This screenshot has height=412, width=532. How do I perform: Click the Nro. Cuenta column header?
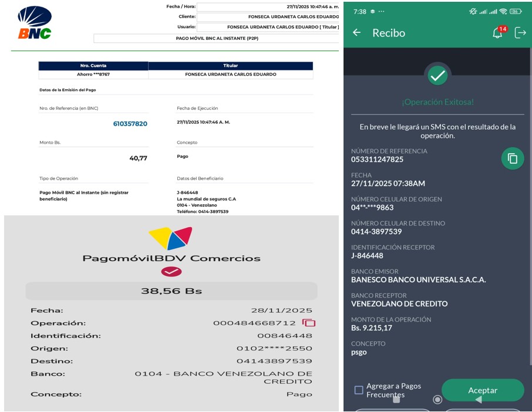pos(93,66)
